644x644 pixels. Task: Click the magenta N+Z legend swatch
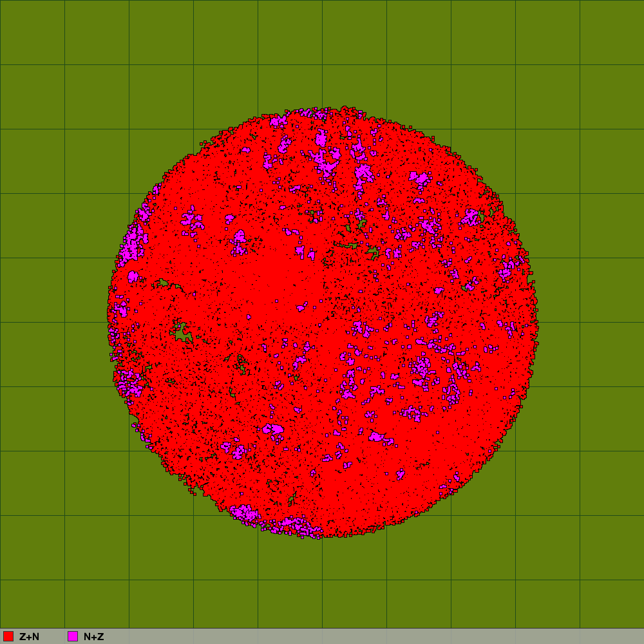click(73, 636)
